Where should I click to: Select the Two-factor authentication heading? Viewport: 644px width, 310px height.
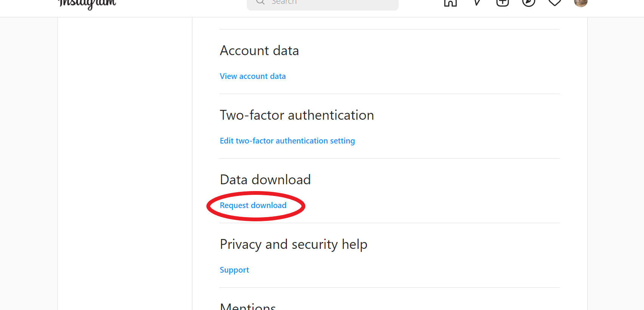coord(297,115)
